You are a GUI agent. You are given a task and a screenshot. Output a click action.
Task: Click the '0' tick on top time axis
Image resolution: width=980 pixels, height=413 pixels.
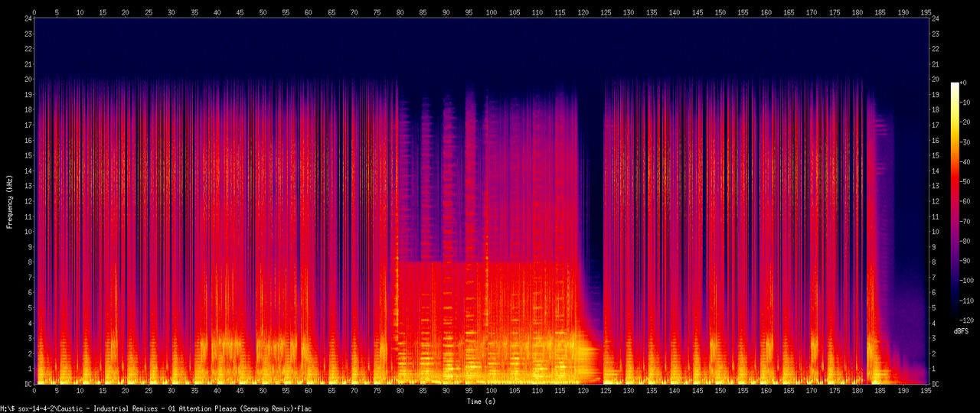pos(34,12)
